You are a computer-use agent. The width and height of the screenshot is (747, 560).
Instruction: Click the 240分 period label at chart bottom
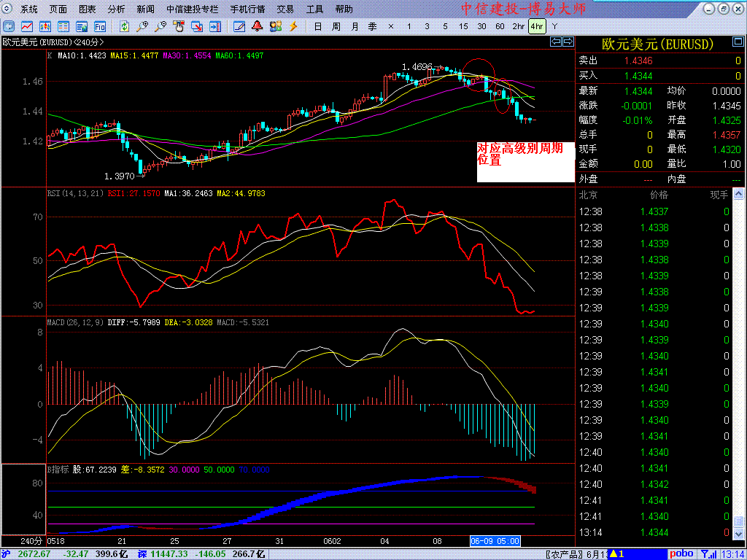(31, 542)
